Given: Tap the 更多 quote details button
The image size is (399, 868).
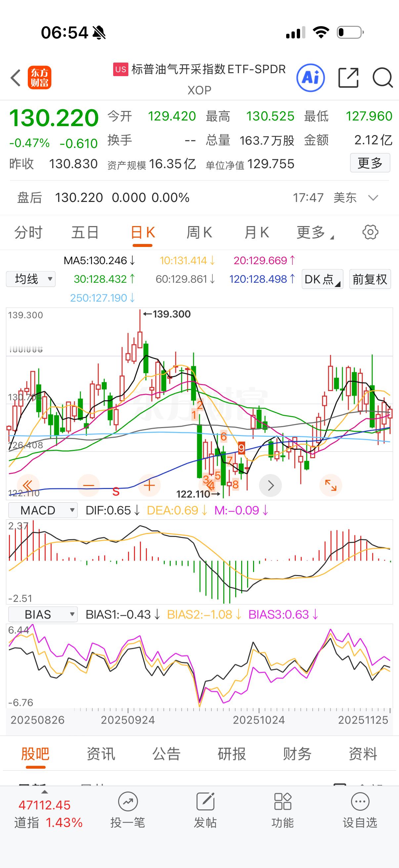Looking at the screenshot, I should (370, 163).
